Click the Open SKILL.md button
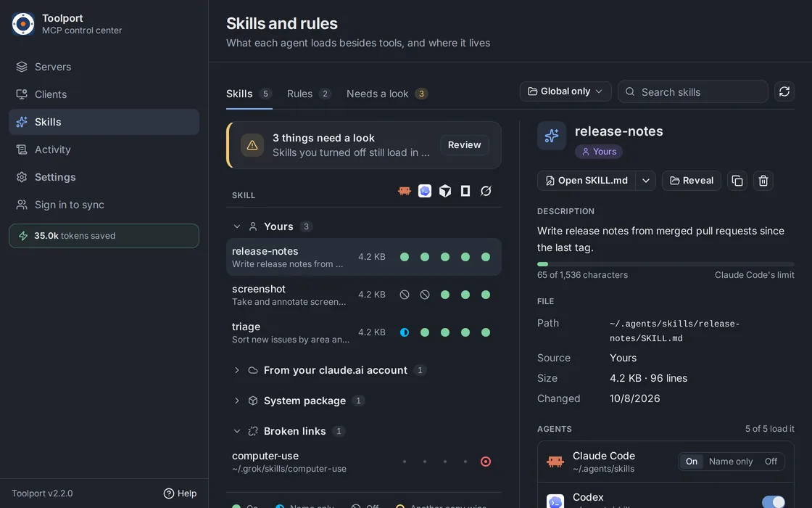812x508 pixels. (587, 181)
